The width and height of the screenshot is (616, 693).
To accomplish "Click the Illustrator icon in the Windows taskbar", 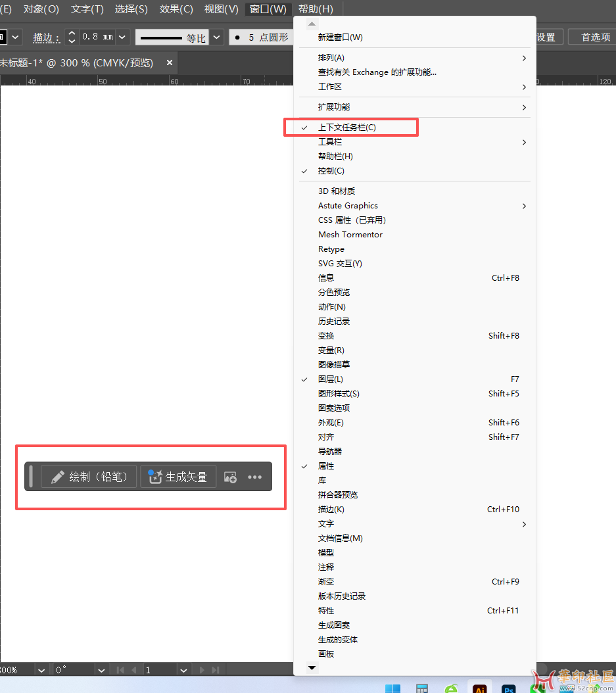I will pyautogui.click(x=480, y=688).
